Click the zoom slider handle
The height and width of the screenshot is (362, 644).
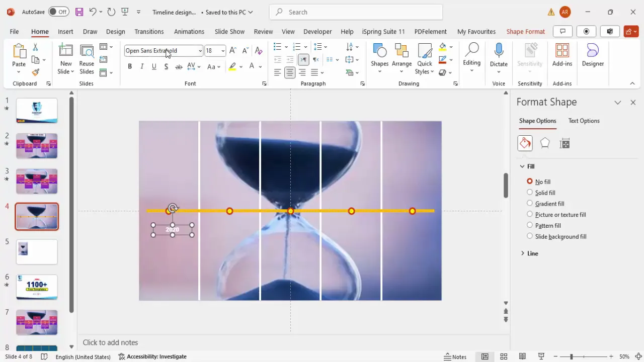click(x=571, y=356)
